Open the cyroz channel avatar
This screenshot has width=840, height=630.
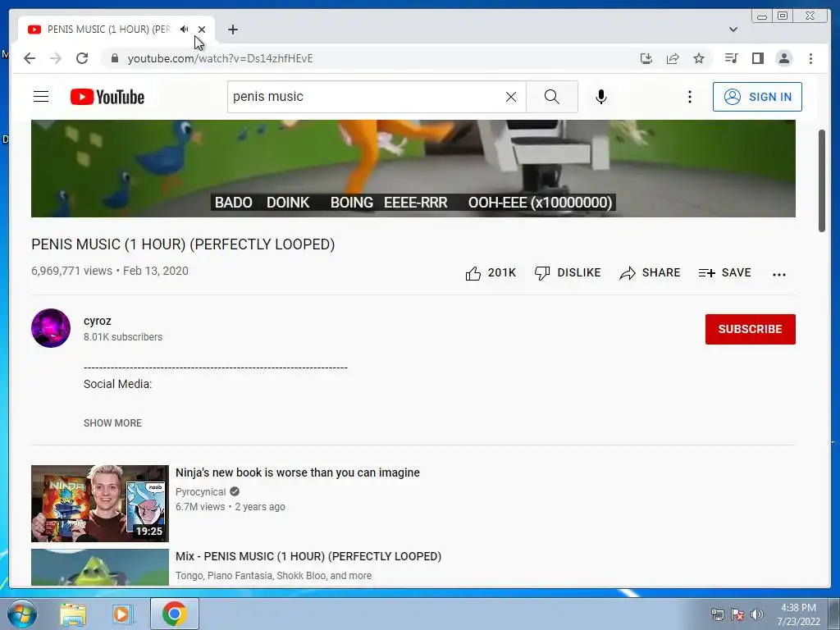click(51, 328)
